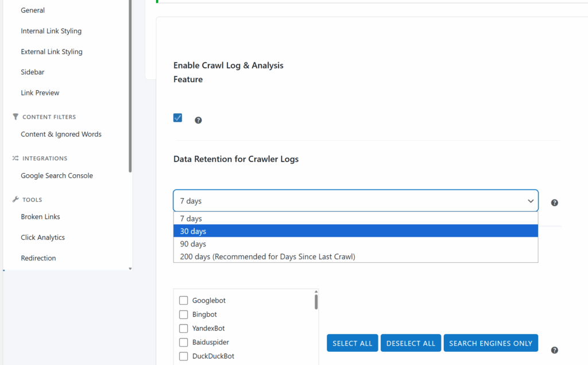Image resolution: width=588 pixels, height=365 pixels.
Task: Click the Content Filters funnel icon
Action: (16, 117)
